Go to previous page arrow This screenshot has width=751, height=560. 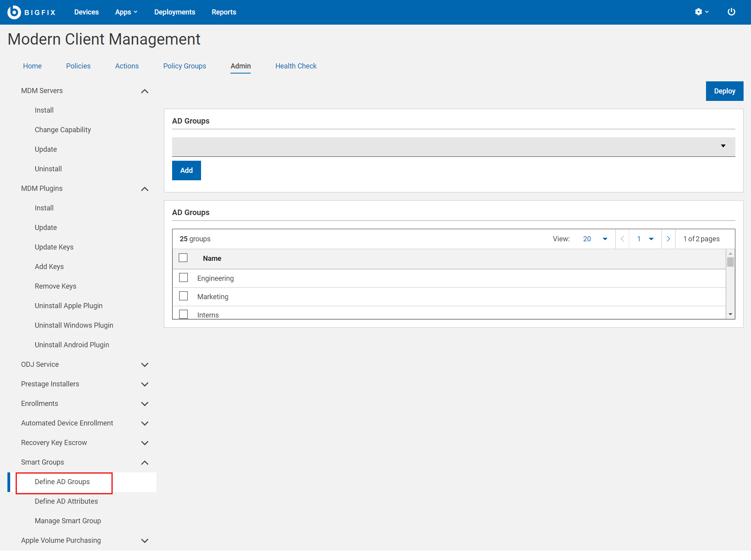pyautogui.click(x=622, y=239)
